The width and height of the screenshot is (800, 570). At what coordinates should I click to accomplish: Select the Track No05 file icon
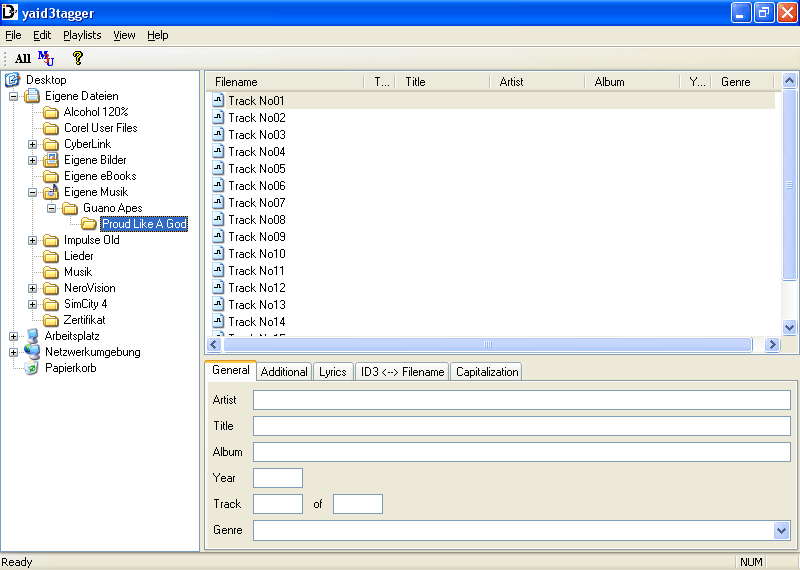(218, 169)
